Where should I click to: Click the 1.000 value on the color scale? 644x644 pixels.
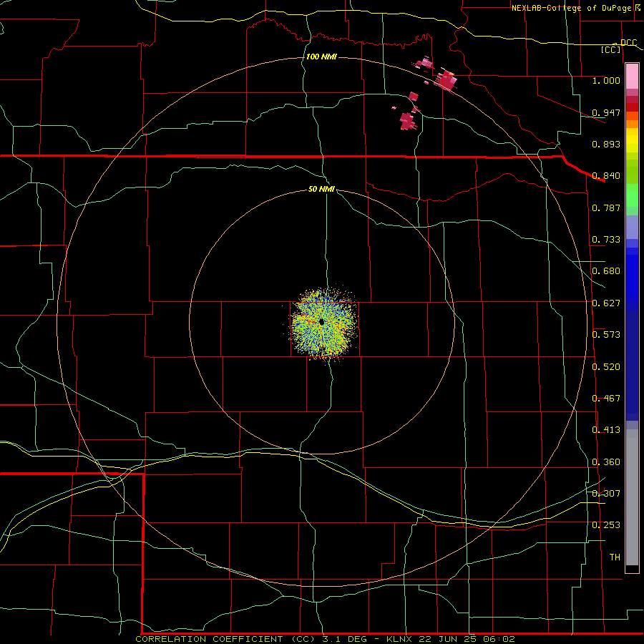[x=606, y=80]
